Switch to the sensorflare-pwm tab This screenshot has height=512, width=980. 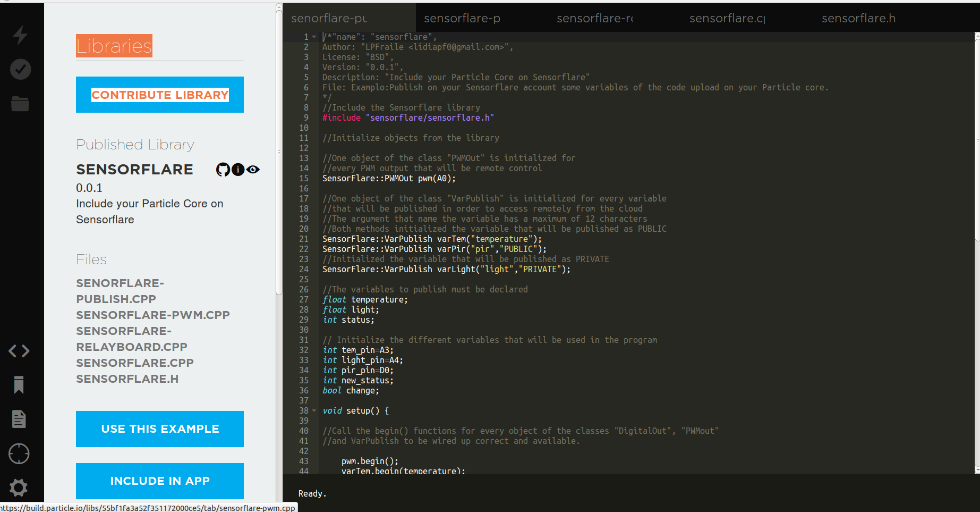click(482, 19)
